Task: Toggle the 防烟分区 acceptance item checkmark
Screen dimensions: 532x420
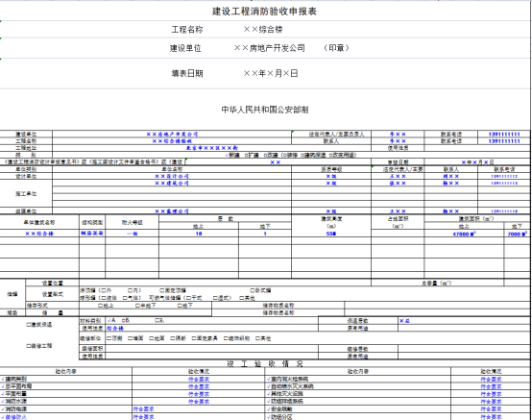Action: pyautogui.click(x=268, y=416)
